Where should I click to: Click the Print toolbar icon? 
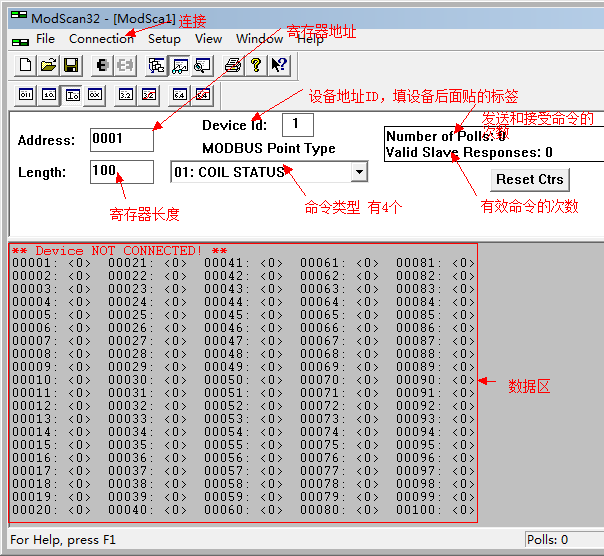pyautogui.click(x=233, y=65)
